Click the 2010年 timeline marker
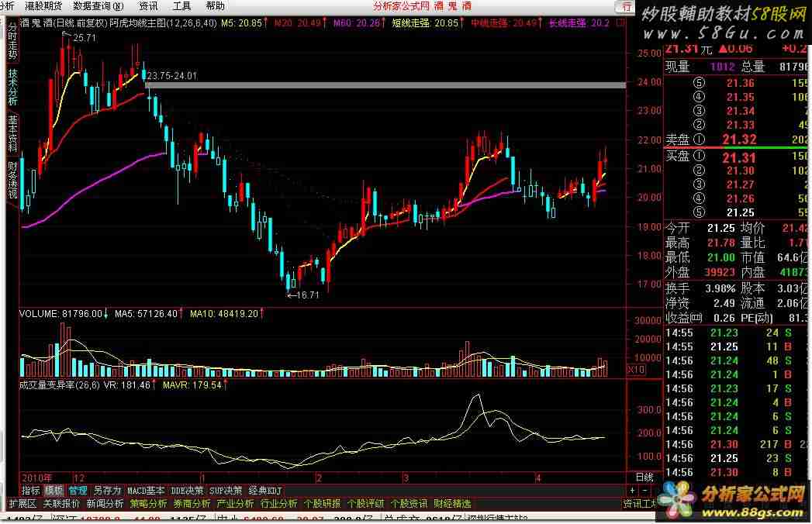This screenshot has width=812, height=524. (x=36, y=477)
